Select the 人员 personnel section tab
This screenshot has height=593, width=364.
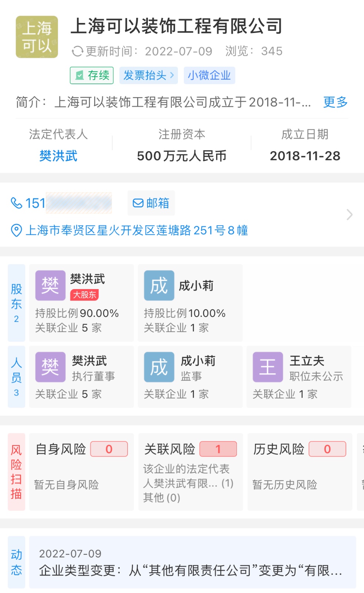pos(16,377)
